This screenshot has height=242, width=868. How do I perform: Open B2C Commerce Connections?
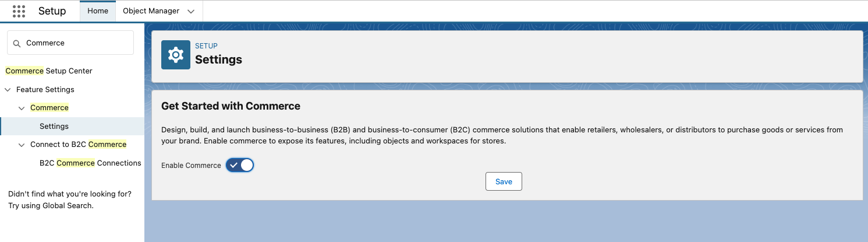coord(90,163)
